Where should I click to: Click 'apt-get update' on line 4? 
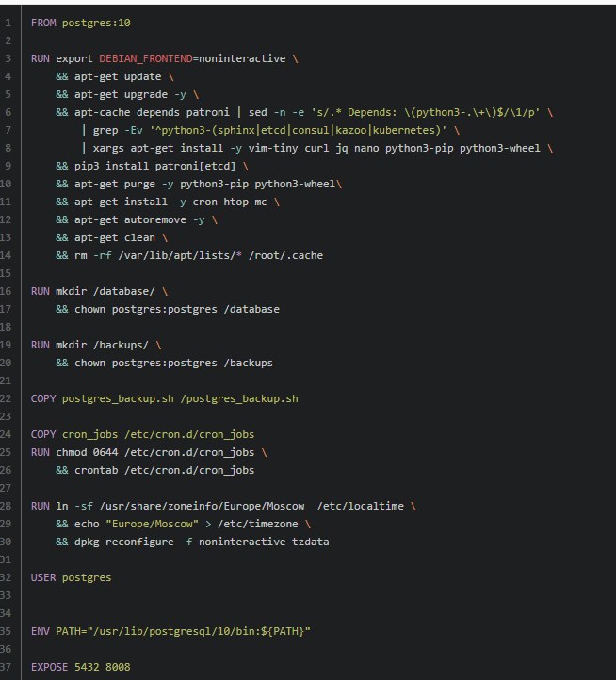pos(118,77)
